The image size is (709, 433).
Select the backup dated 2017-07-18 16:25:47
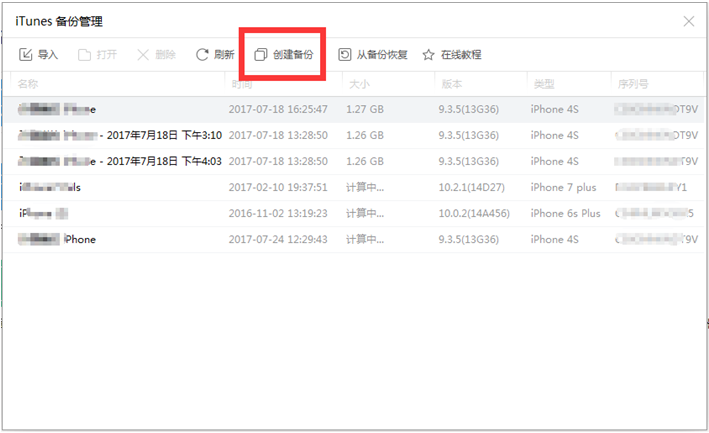[x=354, y=109]
